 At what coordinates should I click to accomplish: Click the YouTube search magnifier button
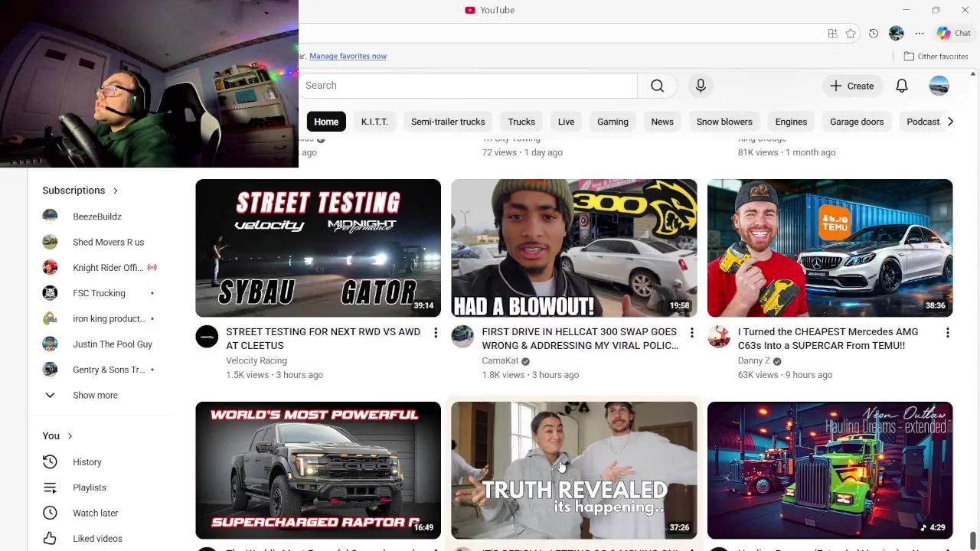(657, 86)
